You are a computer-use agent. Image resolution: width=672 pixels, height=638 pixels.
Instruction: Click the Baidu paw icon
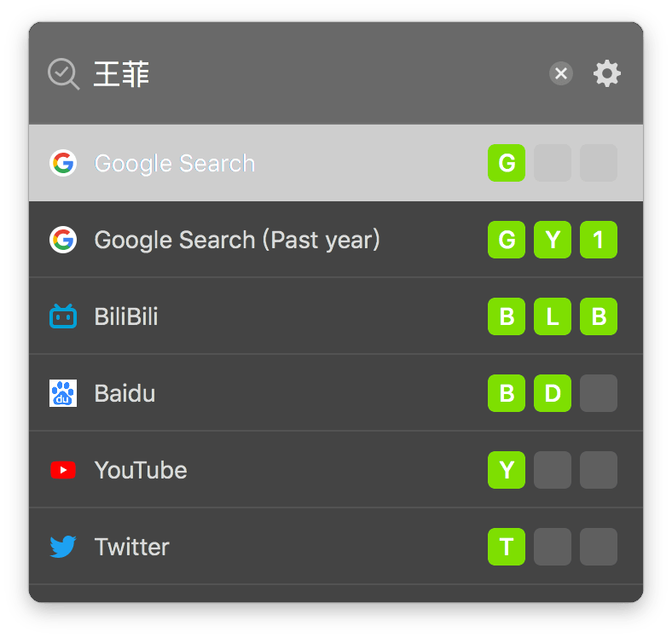pos(63,393)
